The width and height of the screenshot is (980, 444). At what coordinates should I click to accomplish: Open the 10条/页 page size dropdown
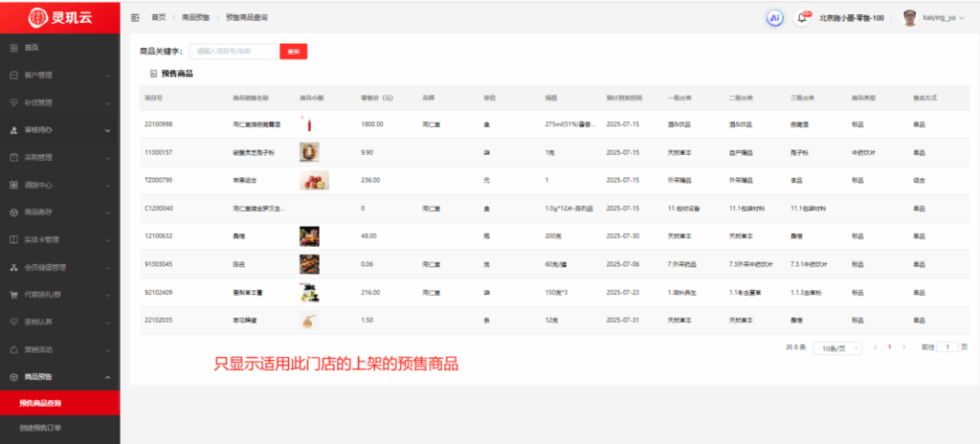pyautogui.click(x=837, y=348)
